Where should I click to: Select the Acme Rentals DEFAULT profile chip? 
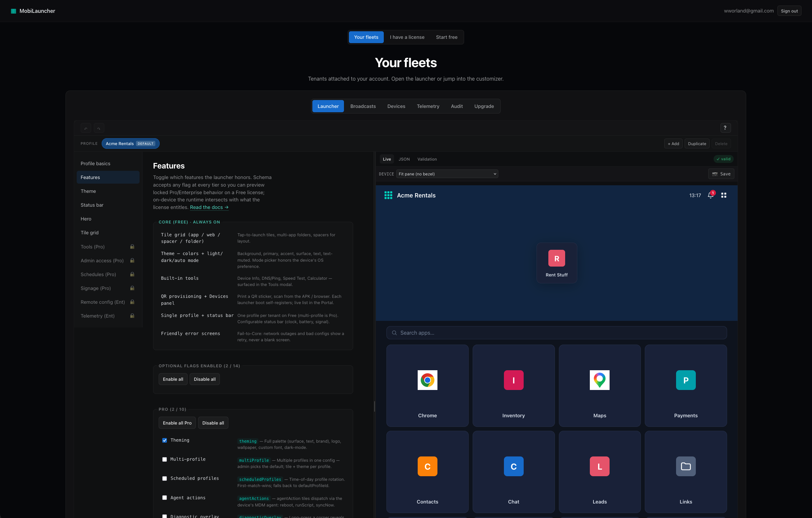pos(130,144)
